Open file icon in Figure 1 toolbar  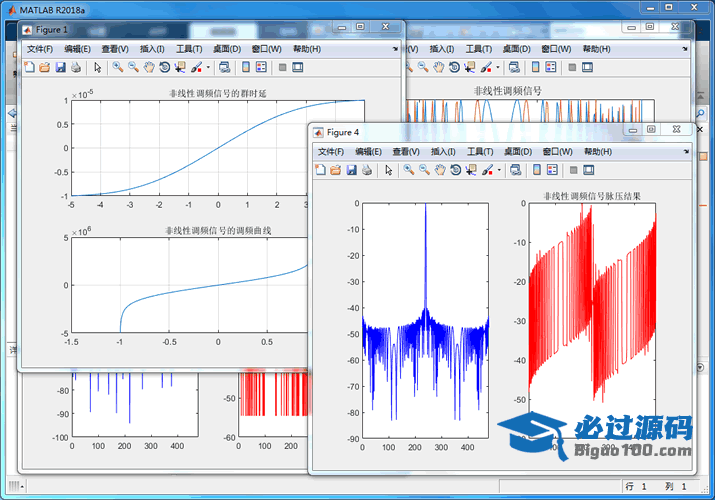point(45,67)
